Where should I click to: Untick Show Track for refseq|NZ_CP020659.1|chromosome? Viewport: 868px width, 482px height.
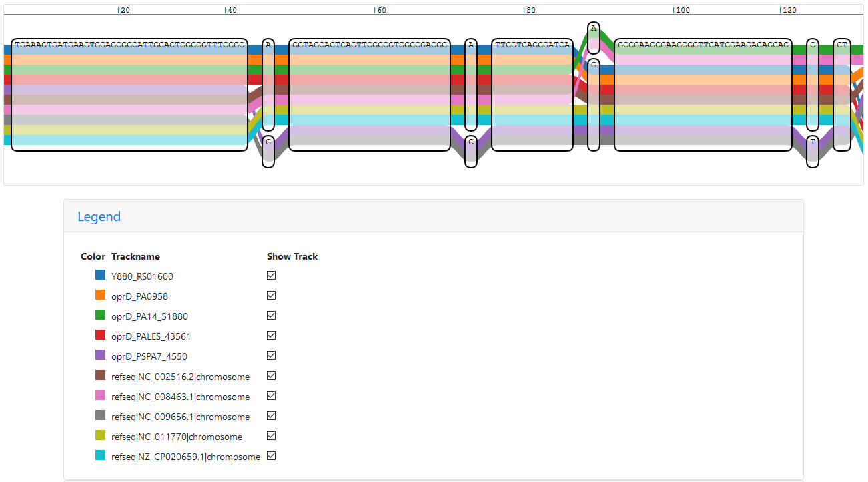[x=271, y=456]
